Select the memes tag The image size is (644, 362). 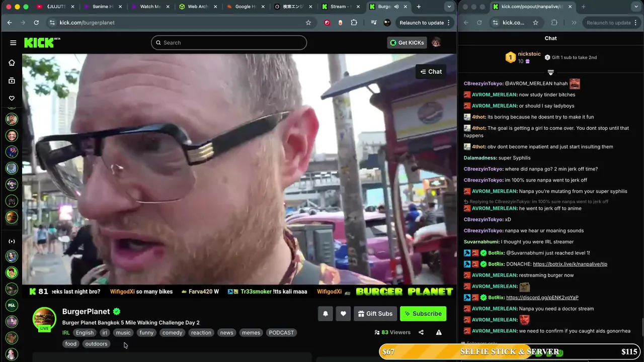click(x=251, y=333)
